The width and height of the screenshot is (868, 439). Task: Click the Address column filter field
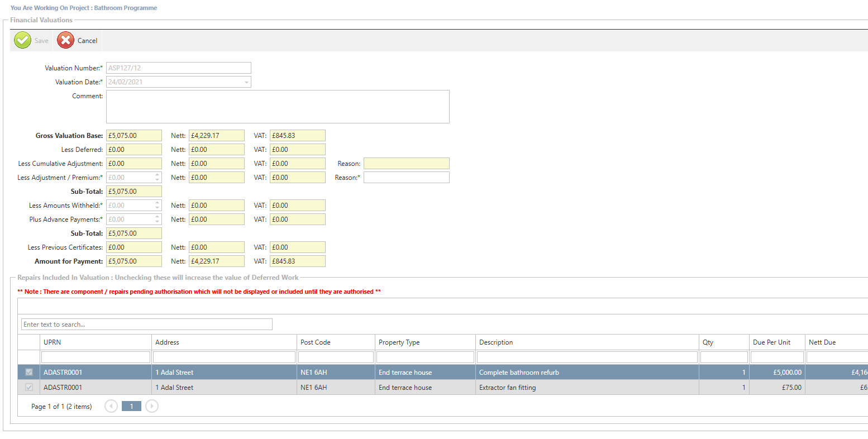point(224,357)
